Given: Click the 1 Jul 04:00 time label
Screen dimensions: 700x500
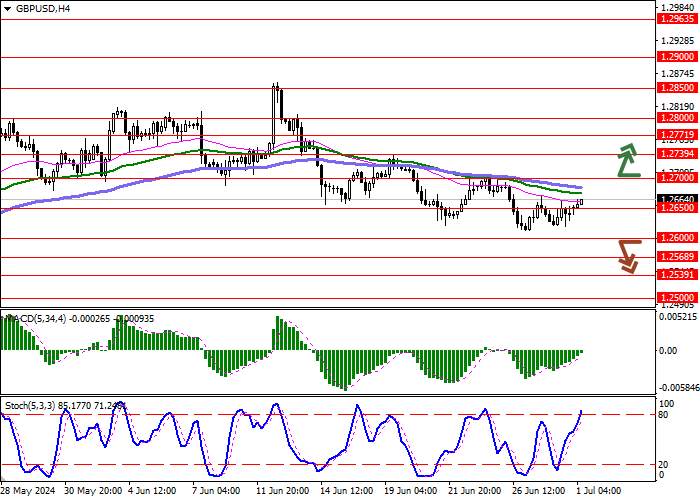Looking at the screenshot, I should coord(598,491).
